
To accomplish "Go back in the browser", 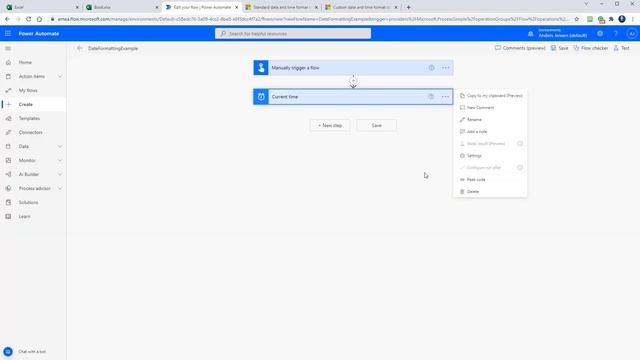I will click(7, 19).
